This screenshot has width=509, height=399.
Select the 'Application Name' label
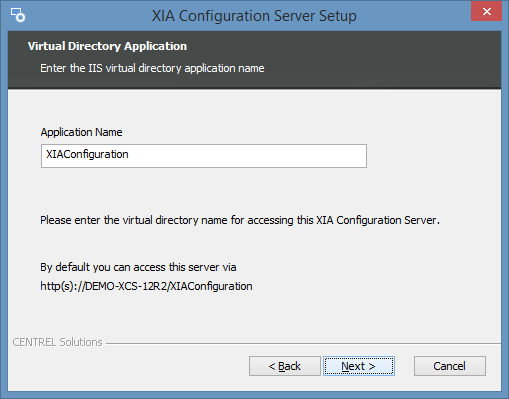pos(81,132)
